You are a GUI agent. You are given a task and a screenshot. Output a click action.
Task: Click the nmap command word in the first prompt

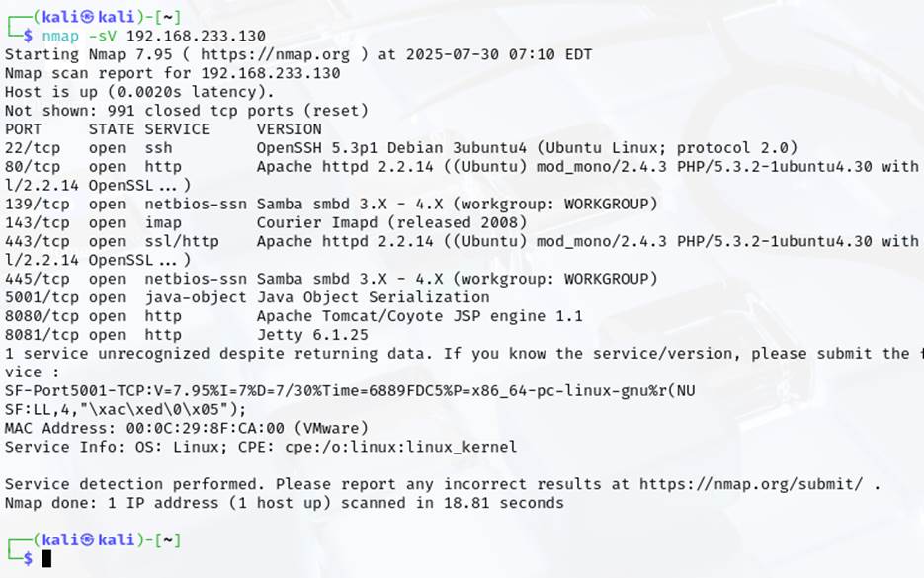(x=60, y=36)
